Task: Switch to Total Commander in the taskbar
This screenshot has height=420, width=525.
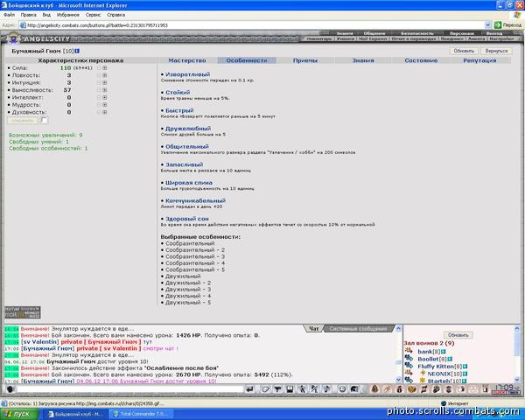Action: (140, 414)
